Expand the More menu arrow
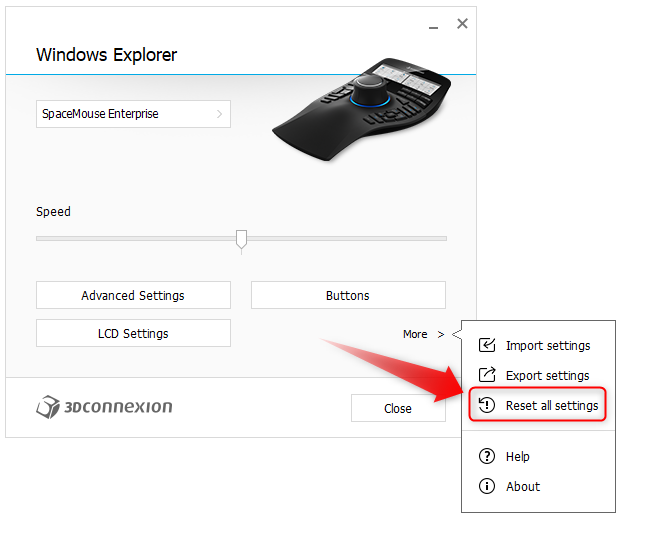Viewport: 653px width, 537px height. click(441, 334)
